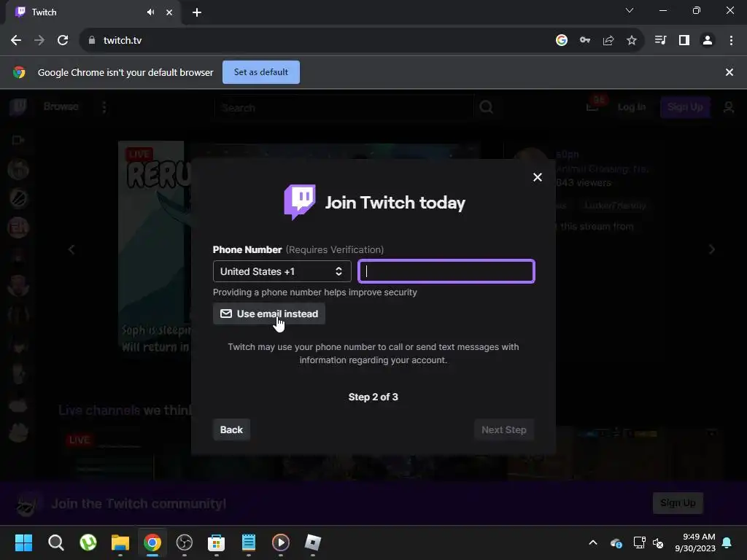Open the Windows Start menu
The height and width of the screenshot is (560, 747).
pos(23,542)
